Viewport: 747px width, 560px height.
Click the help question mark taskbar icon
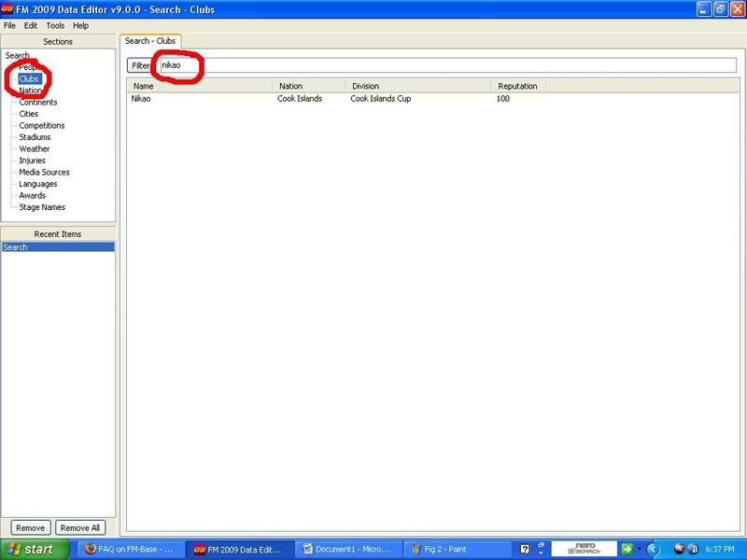click(x=525, y=550)
